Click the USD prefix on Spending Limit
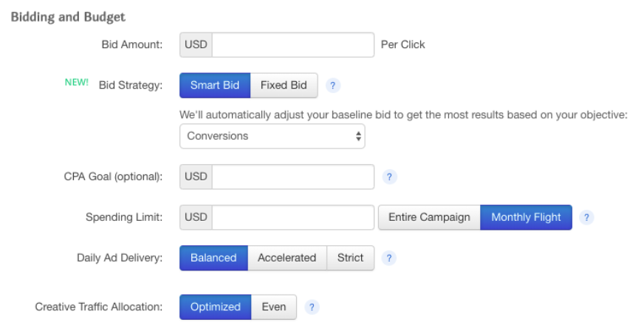This screenshot has height=331, width=644. coord(196,217)
